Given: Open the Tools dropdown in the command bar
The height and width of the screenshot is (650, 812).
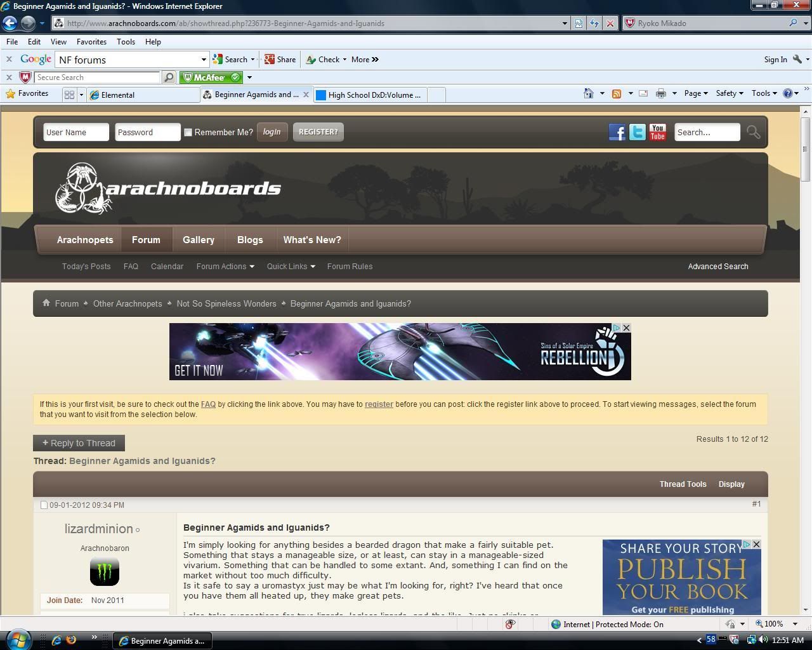Looking at the screenshot, I should pos(764,93).
